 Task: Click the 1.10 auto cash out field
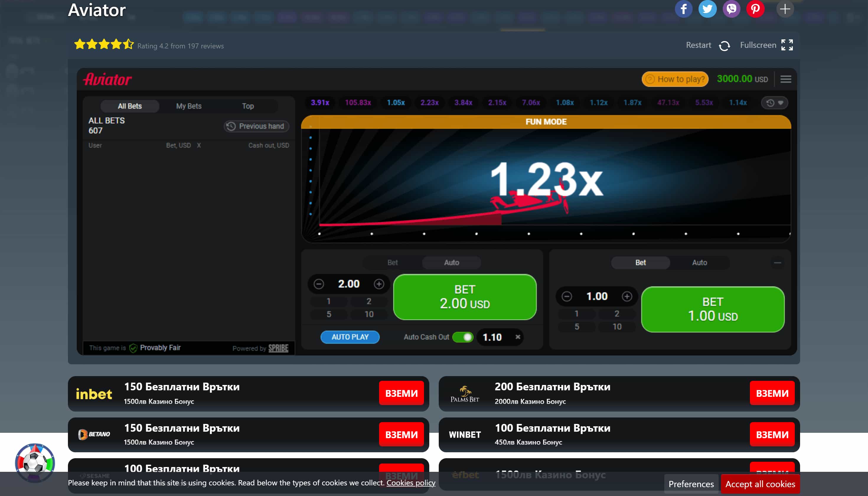[492, 337]
